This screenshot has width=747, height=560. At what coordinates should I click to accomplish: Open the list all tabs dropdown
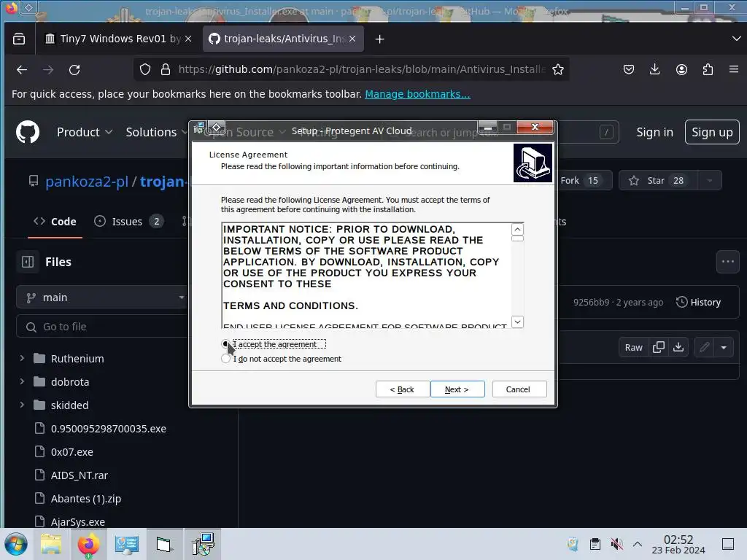click(736, 39)
